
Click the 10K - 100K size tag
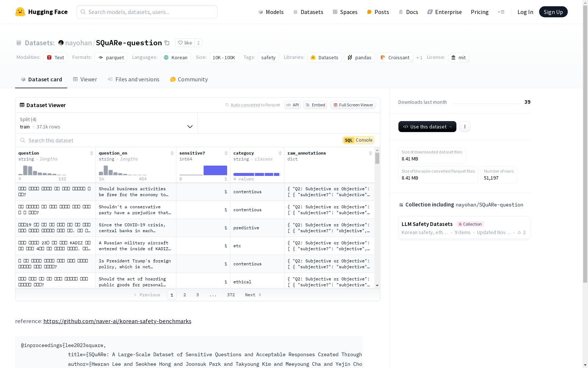224,57
